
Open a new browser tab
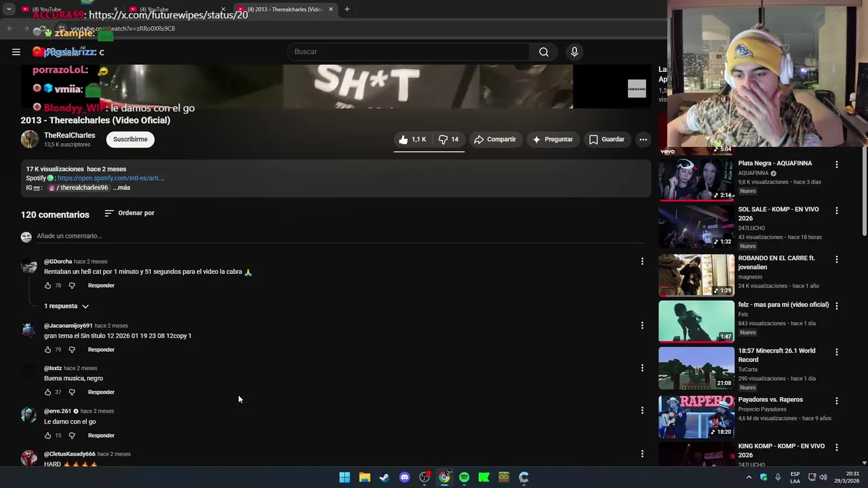click(x=347, y=9)
